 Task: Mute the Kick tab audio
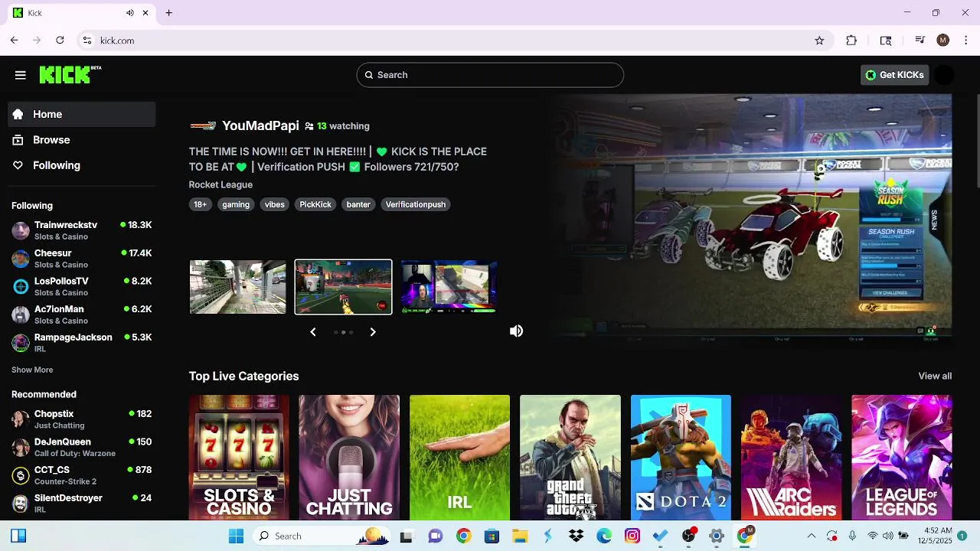130,13
